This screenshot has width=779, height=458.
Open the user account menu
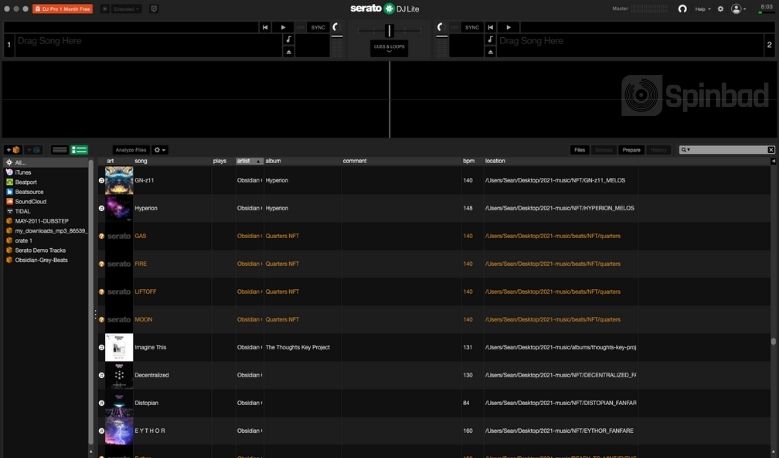pos(738,9)
